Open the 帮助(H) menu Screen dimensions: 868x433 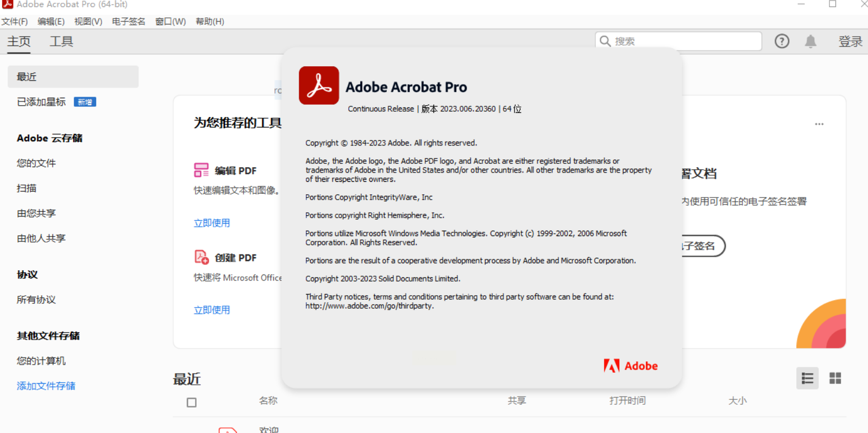[210, 22]
